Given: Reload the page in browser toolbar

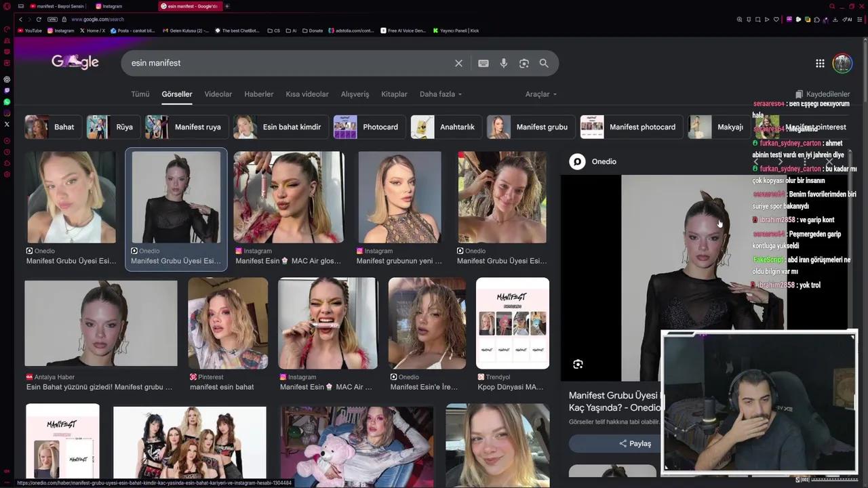Looking at the screenshot, I should (39, 19).
